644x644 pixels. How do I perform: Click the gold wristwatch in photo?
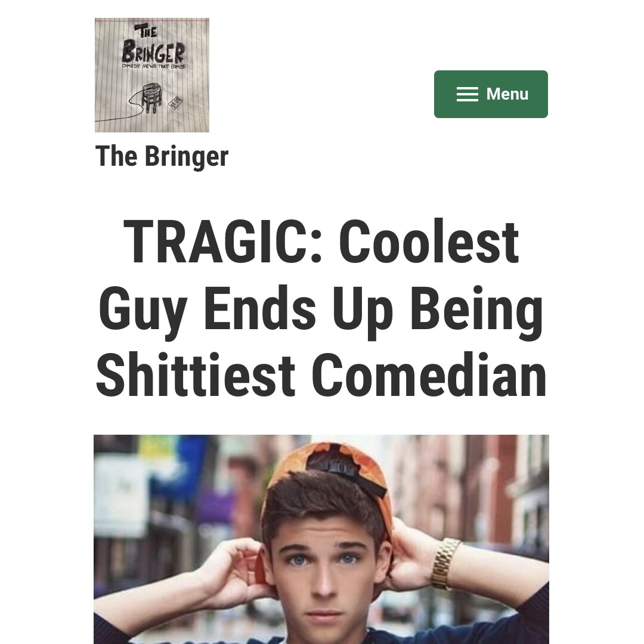tap(445, 563)
